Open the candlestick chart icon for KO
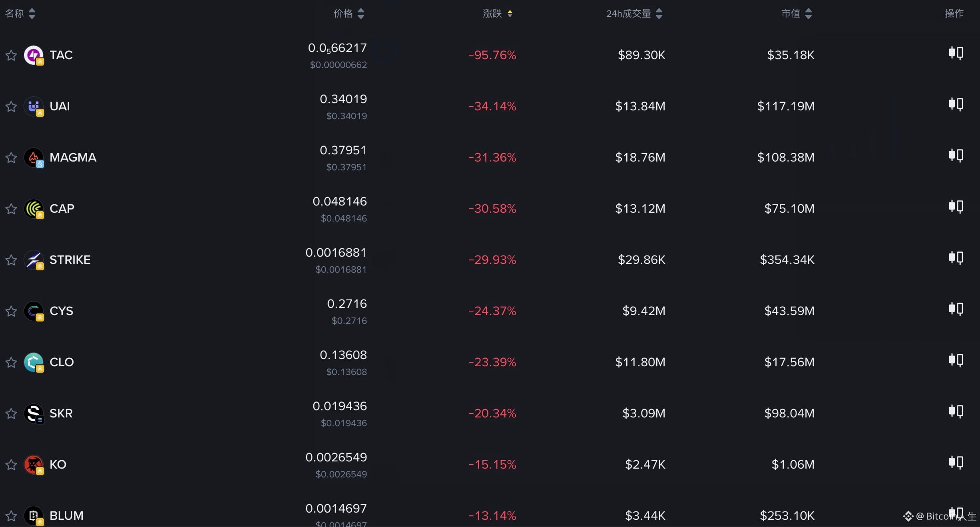980x527 pixels. 956,462
